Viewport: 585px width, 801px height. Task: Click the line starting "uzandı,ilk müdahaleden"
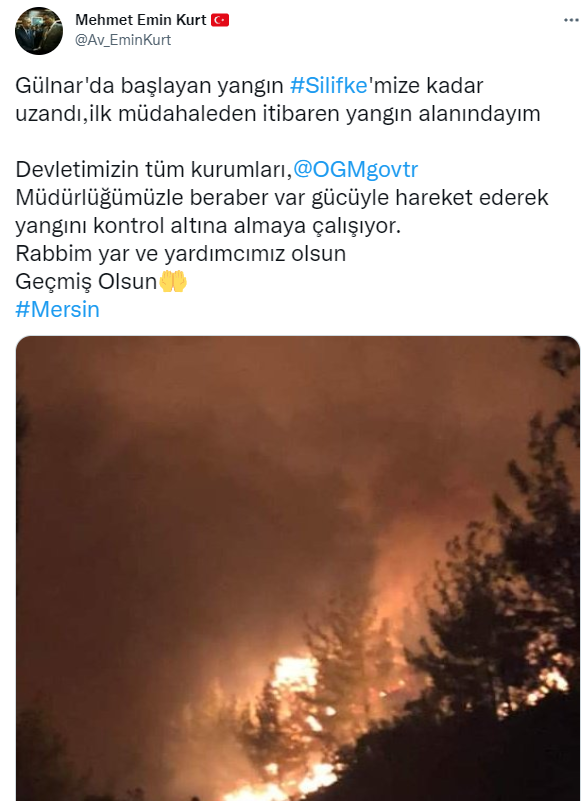[x=278, y=114]
